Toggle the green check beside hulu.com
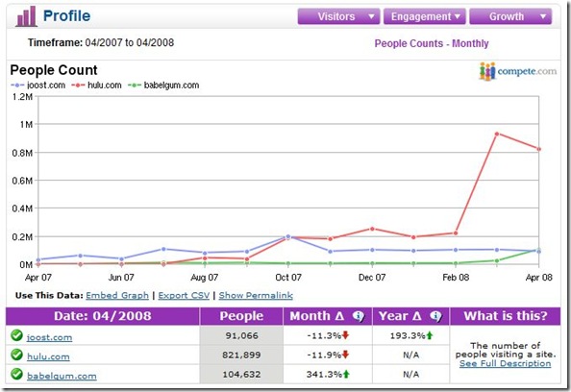The width and height of the screenshot is (571, 392). 16,355
